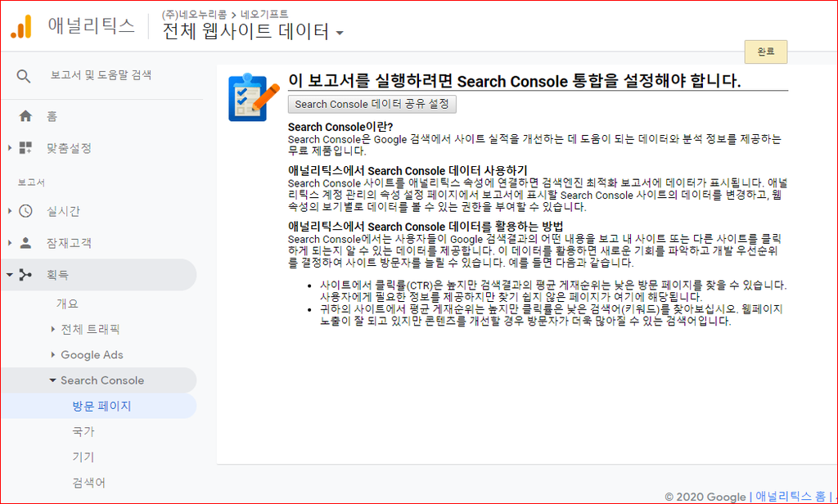Open the 개요 report

pos(67,304)
